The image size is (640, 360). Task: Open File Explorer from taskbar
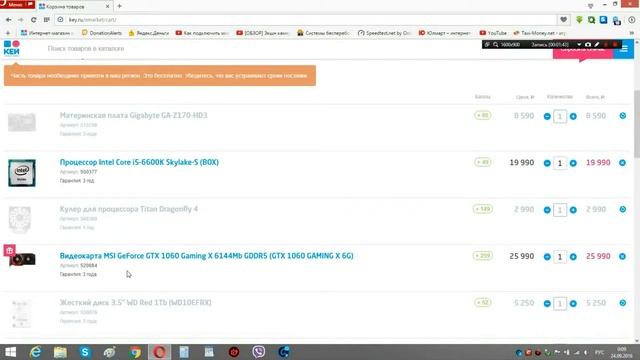pos(60,352)
